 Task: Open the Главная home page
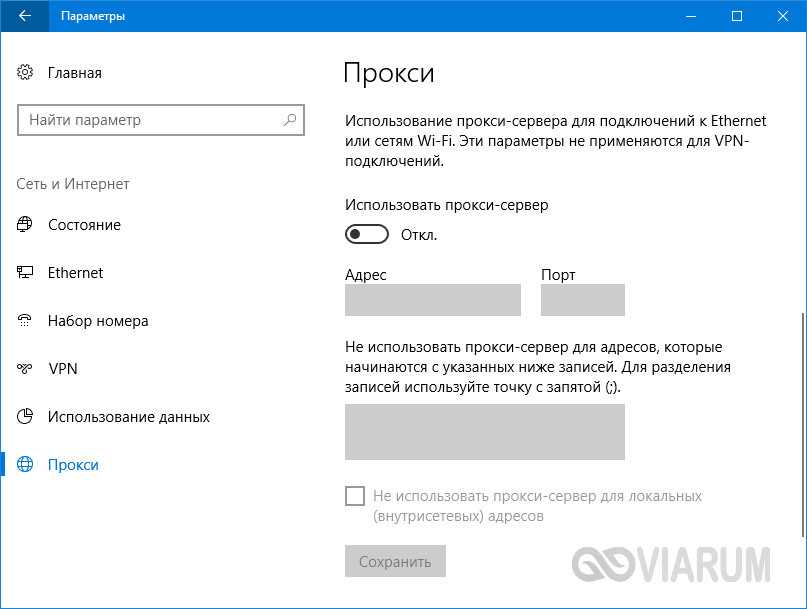click(75, 73)
